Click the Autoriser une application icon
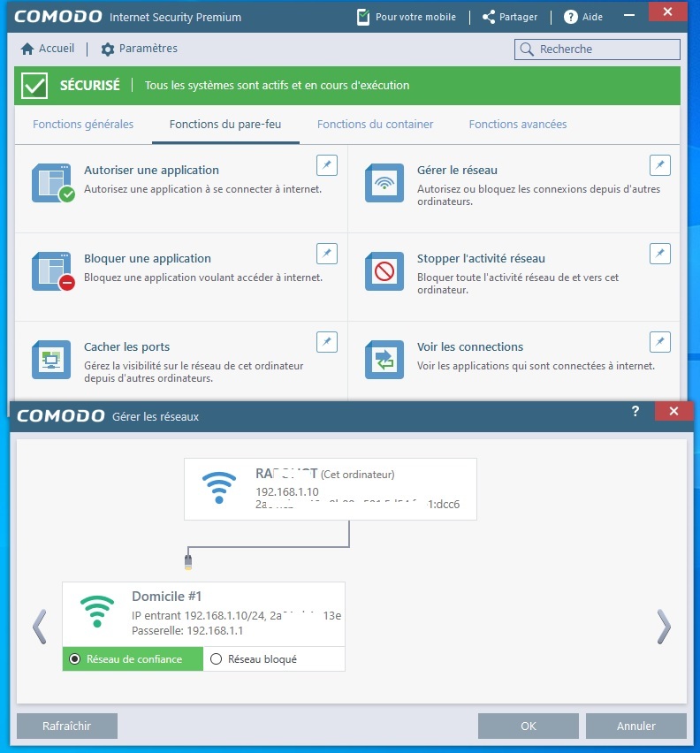Viewport: 700px width, 753px height. pos(52,183)
